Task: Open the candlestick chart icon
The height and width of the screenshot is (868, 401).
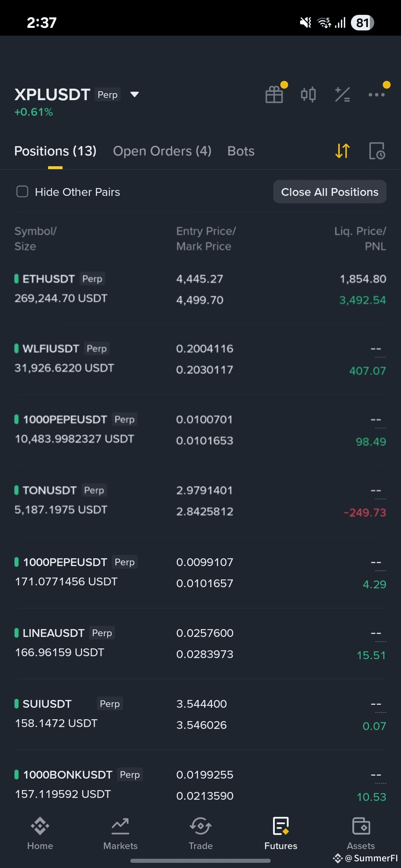Action: point(308,94)
